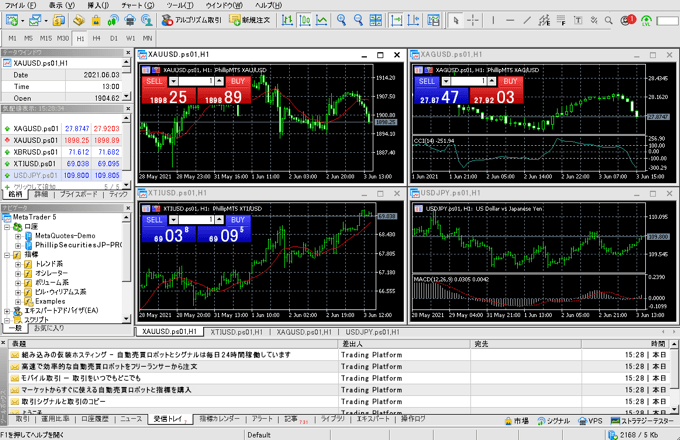680x440 pixels.
Task: Open volume dropdown in XTIUSD chart panel
Action: pyautogui.click(x=173, y=220)
